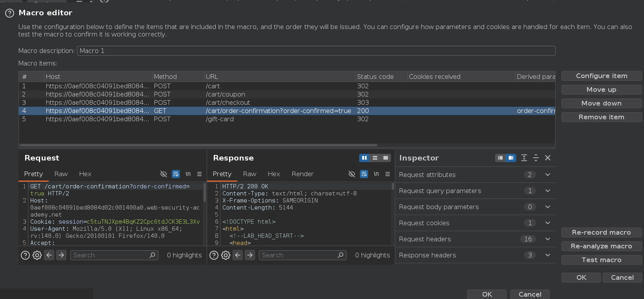
Task: Go to next match in Request search
Action: pyautogui.click(x=61, y=255)
